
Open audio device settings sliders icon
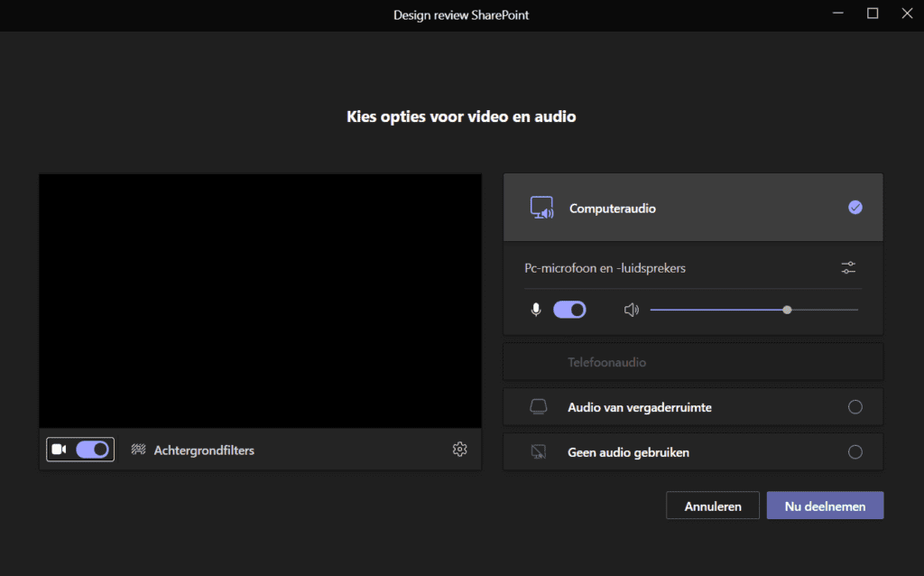pyautogui.click(x=848, y=267)
